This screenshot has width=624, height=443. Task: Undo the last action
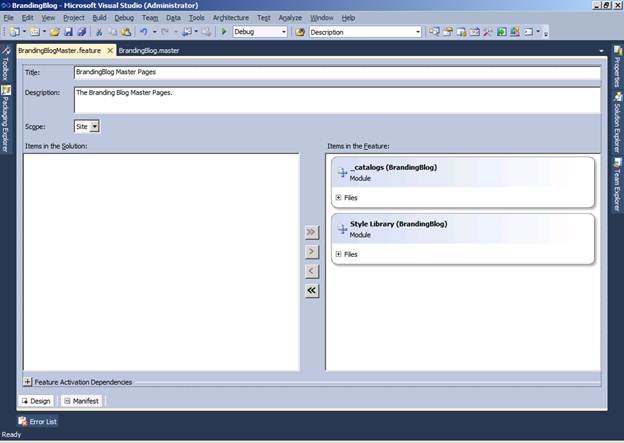point(144,32)
